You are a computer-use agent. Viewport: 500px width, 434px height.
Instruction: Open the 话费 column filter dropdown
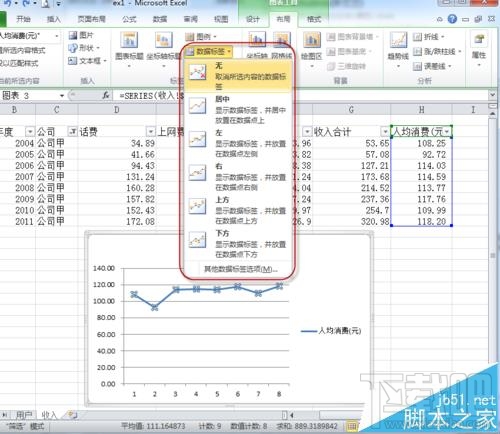[151, 132]
